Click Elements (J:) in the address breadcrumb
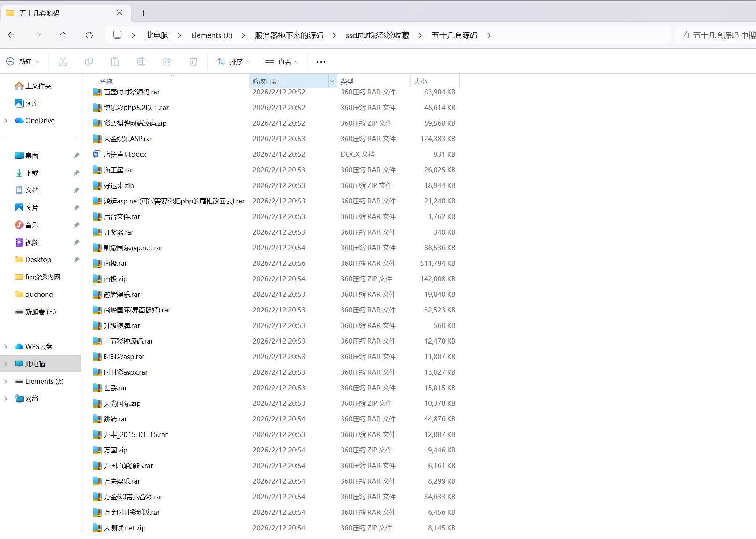The width and height of the screenshot is (756, 539). pos(212,35)
